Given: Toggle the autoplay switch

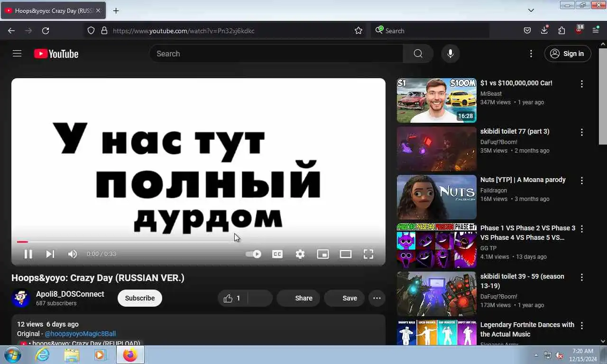Looking at the screenshot, I should [x=253, y=254].
